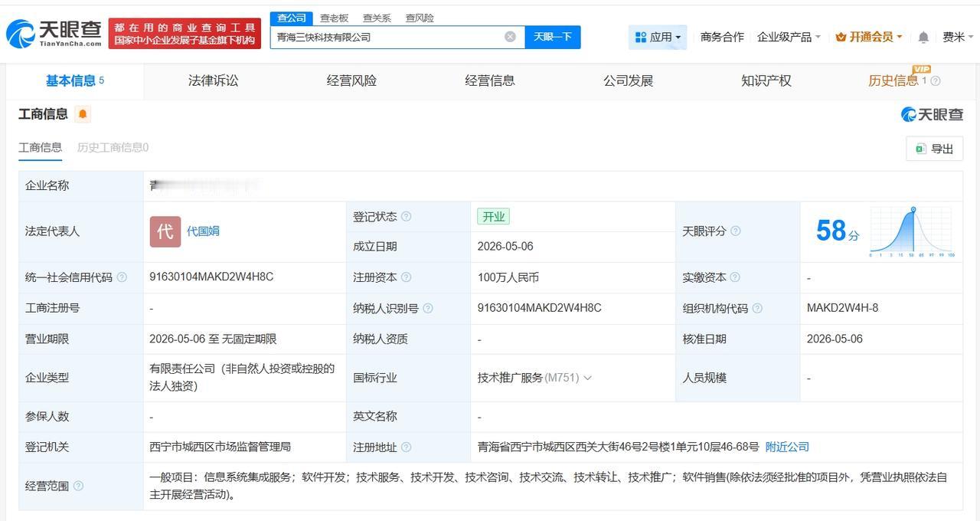
Task: Click the 代 avatar of legal representative
Action: [x=165, y=231]
